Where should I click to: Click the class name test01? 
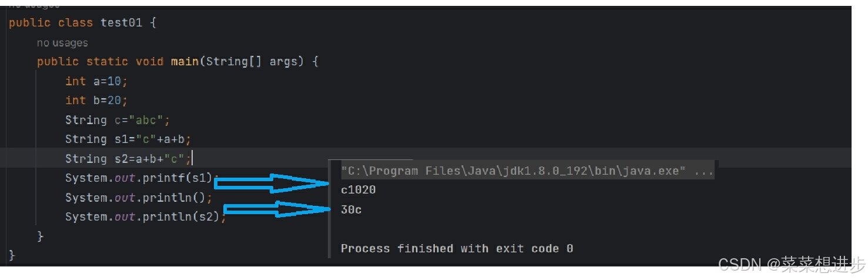coord(121,23)
